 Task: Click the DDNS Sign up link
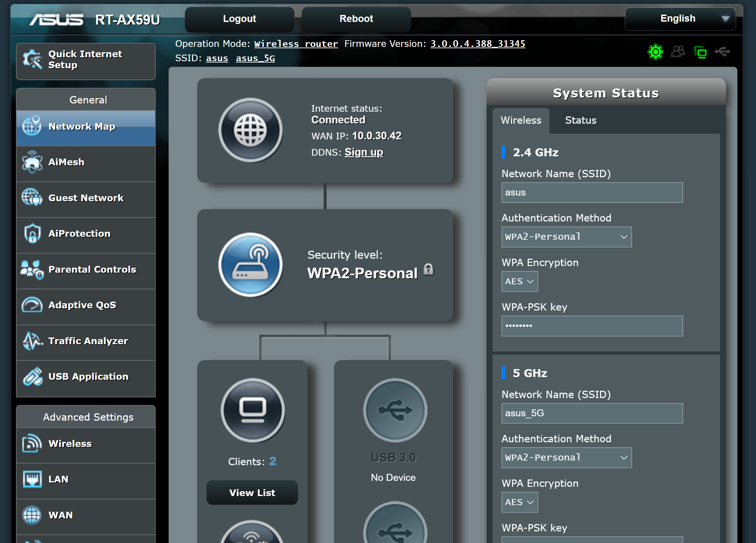pos(364,152)
